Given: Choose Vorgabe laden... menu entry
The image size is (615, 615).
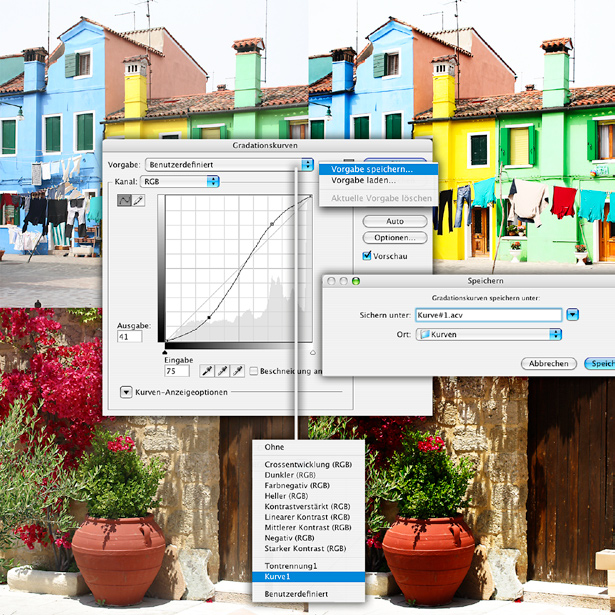Looking at the screenshot, I should coord(378,180).
